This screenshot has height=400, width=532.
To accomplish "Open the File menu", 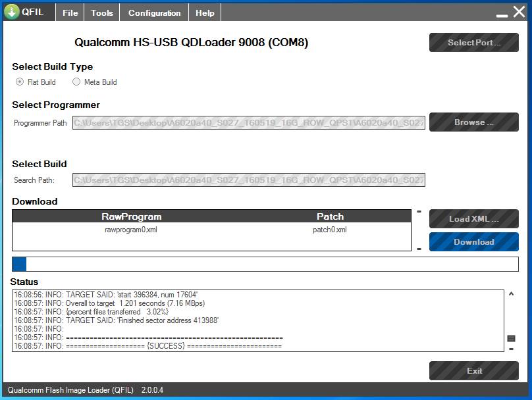I will click(70, 13).
